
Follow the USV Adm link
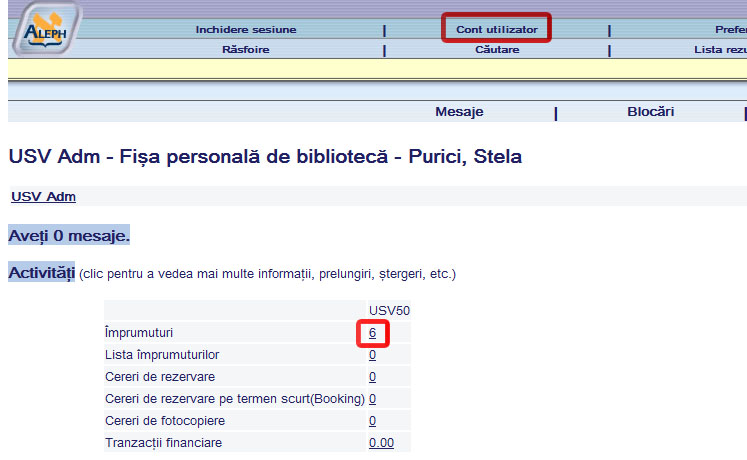click(43, 196)
